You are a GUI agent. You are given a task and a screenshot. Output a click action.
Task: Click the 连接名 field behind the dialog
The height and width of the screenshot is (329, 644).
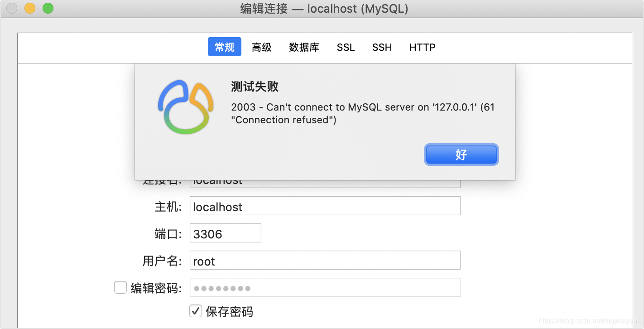click(325, 184)
